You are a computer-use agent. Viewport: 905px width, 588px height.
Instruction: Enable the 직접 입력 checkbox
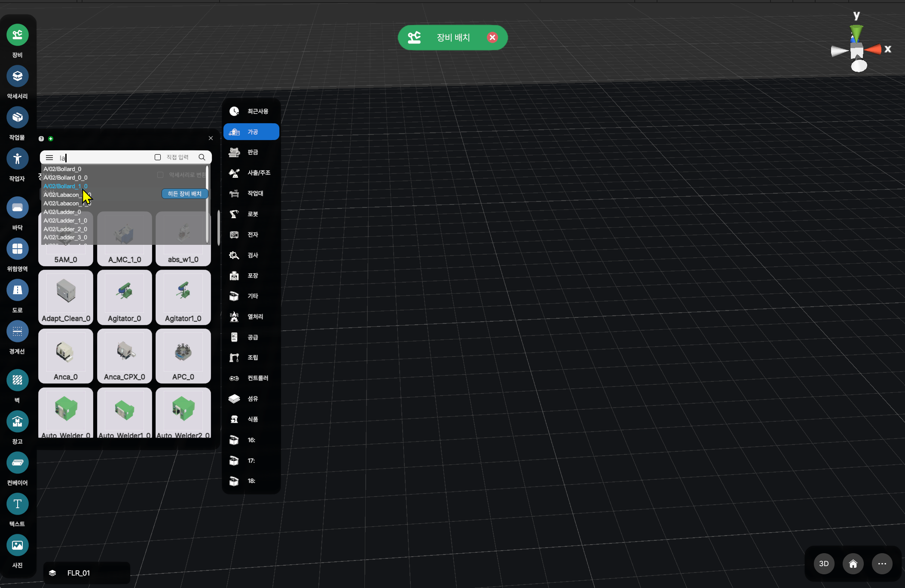(x=158, y=157)
